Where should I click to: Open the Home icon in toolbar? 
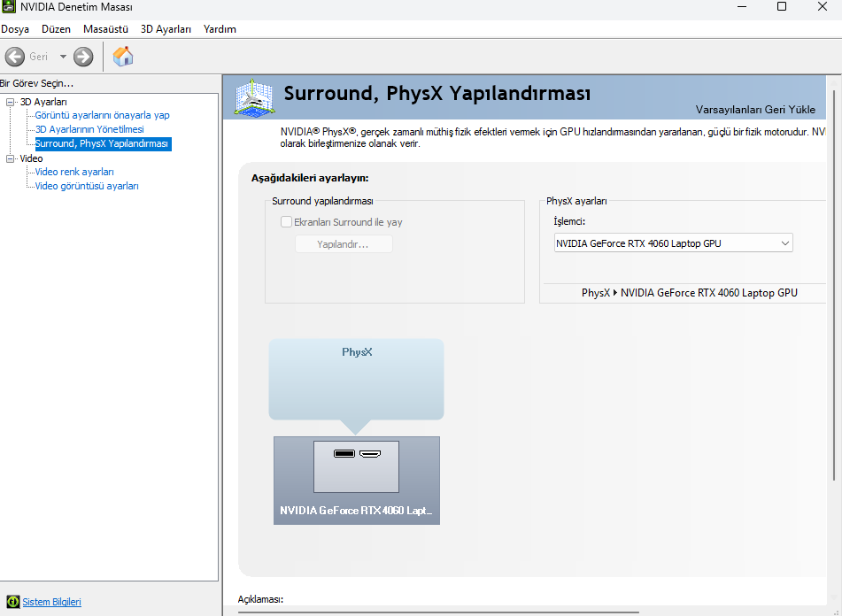click(x=123, y=56)
